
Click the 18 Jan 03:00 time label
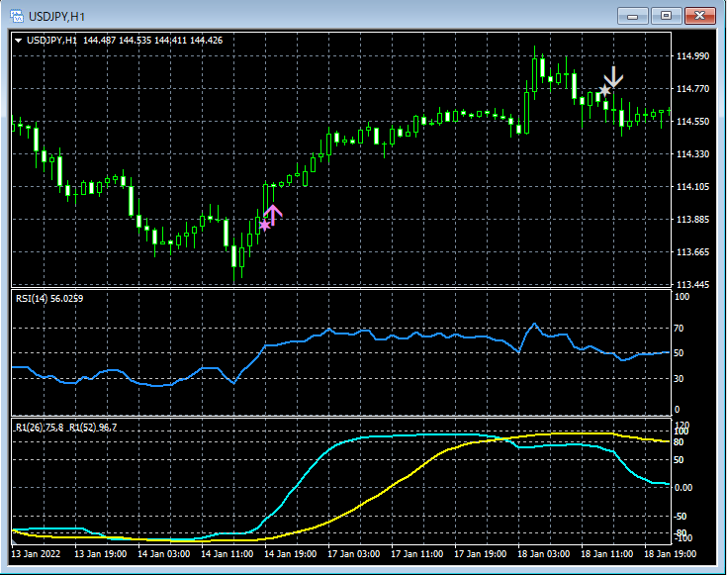(544, 554)
